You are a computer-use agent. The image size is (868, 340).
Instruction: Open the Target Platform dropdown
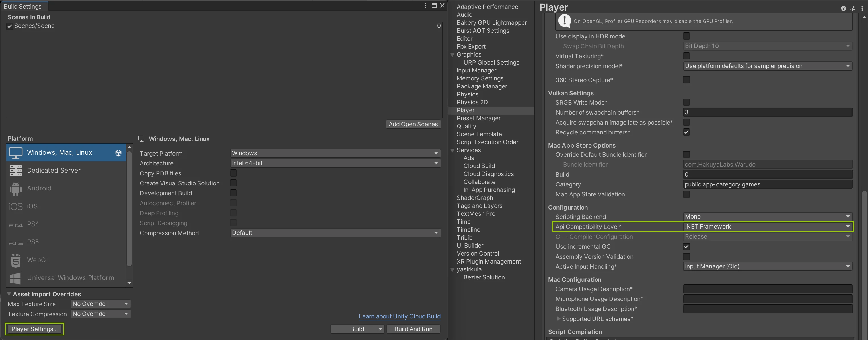click(335, 153)
